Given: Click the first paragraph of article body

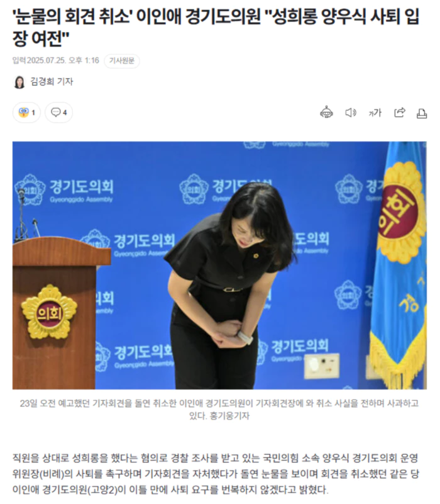Looking at the screenshot, I should coord(216,474).
